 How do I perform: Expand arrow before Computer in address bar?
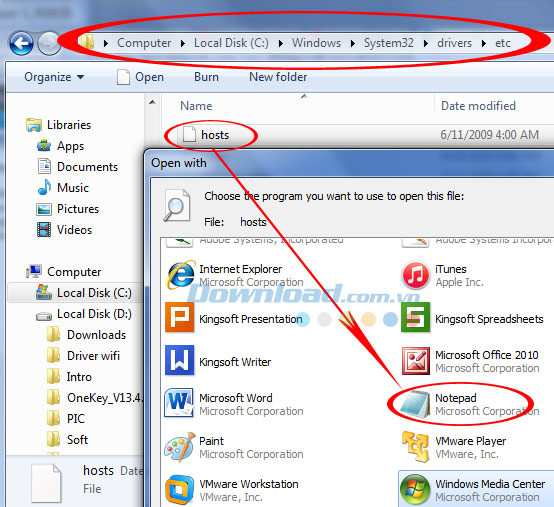click(105, 43)
